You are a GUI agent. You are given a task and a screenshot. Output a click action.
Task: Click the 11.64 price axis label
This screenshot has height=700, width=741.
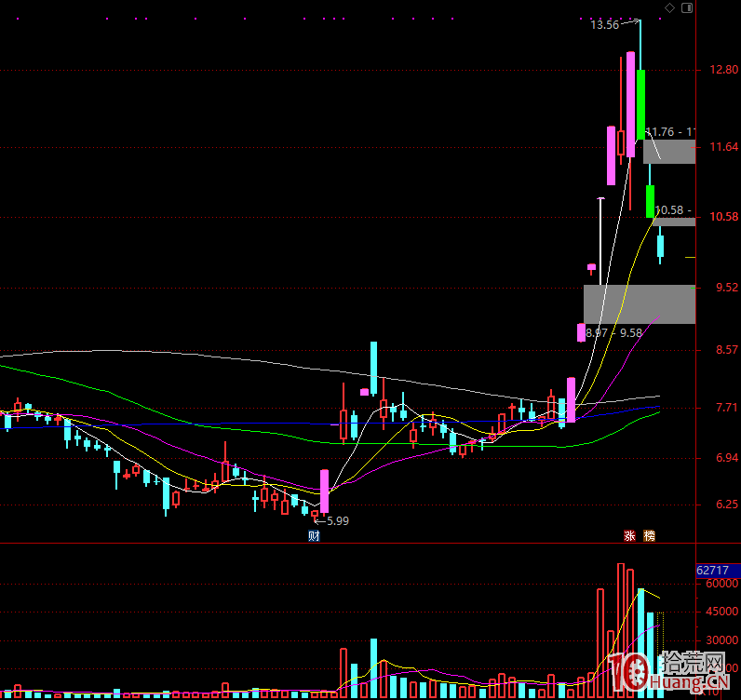click(723, 147)
